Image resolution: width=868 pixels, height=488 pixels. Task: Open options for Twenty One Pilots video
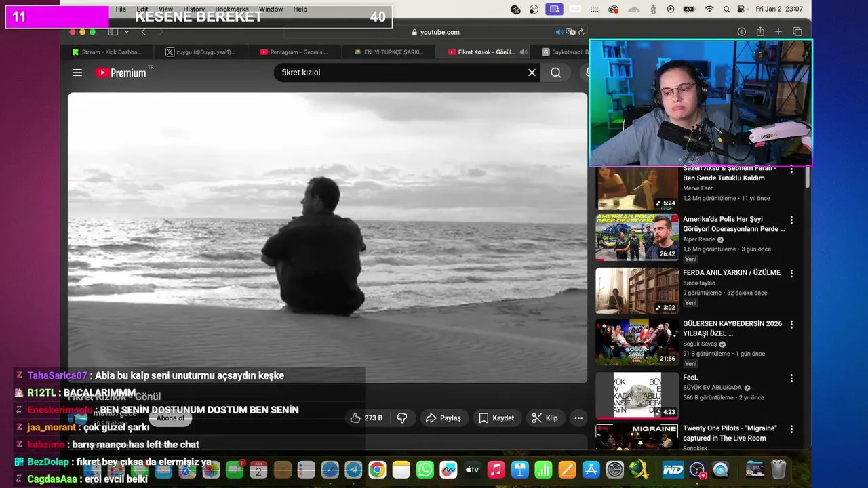click(791, 428)
